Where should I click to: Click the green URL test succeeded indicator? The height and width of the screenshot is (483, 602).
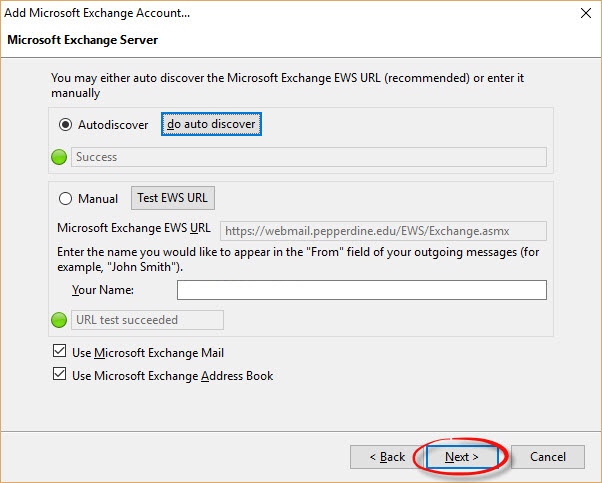[59, 320]
